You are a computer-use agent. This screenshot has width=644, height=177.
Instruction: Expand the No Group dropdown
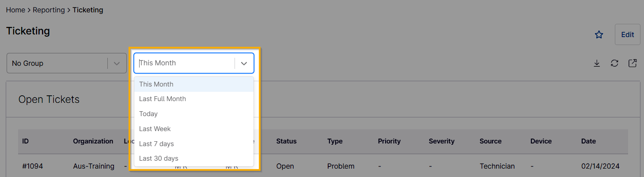(x=117, y=64)
